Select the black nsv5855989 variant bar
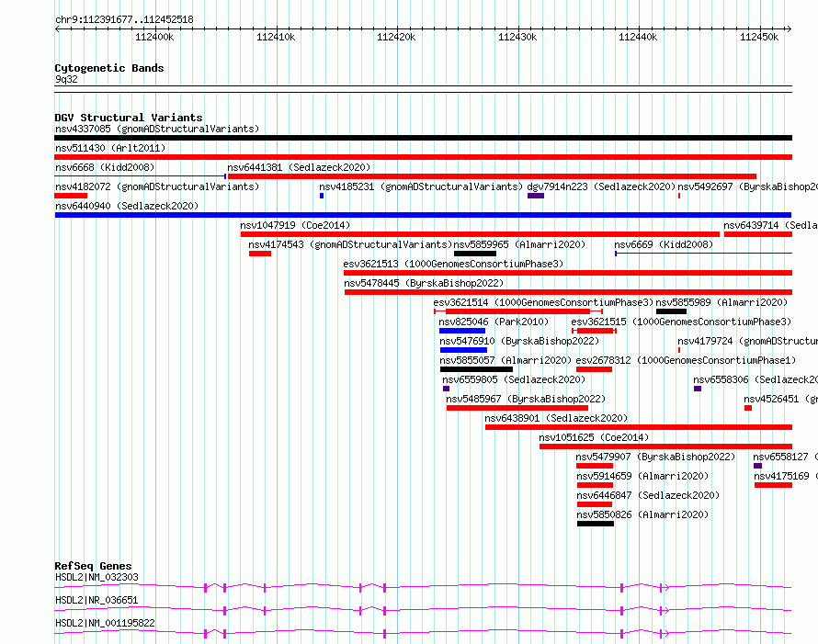This screenshot has width=818, height=644. 672,311
